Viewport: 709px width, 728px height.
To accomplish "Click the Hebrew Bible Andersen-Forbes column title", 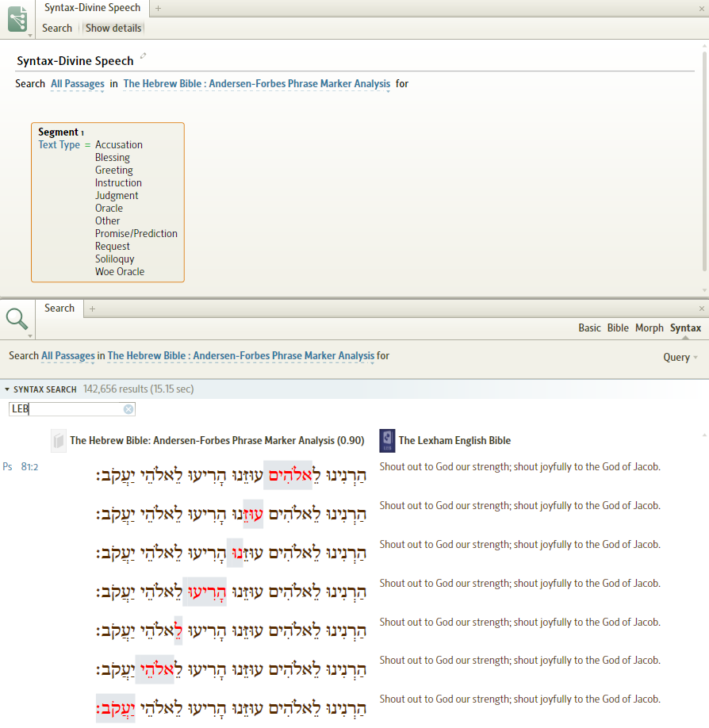I will 217,440.
